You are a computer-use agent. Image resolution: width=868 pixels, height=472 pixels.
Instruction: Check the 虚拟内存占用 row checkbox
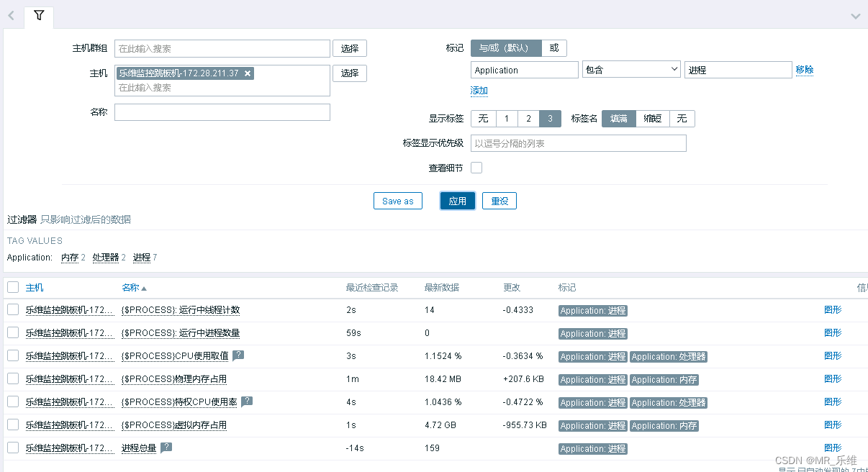pos(13,425)
